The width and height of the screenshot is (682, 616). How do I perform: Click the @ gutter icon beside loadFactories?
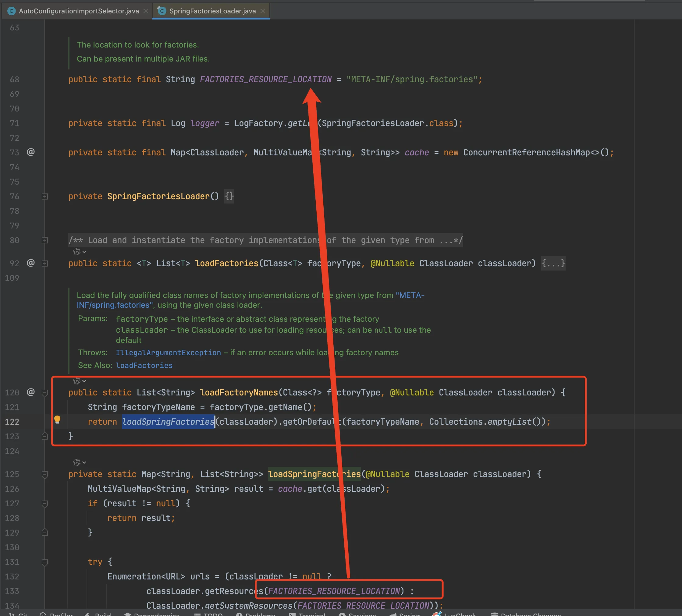click(x=31, y=263)
